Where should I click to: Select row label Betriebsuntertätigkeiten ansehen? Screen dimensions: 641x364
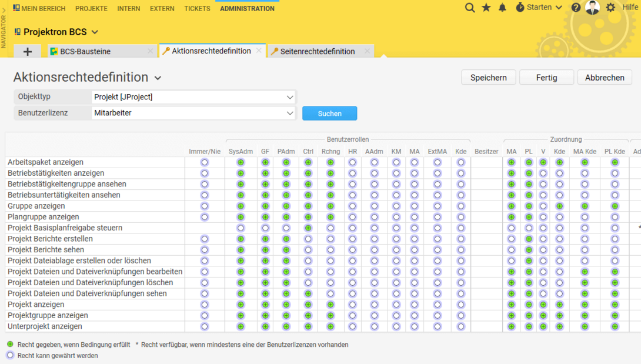coord(64,195)
